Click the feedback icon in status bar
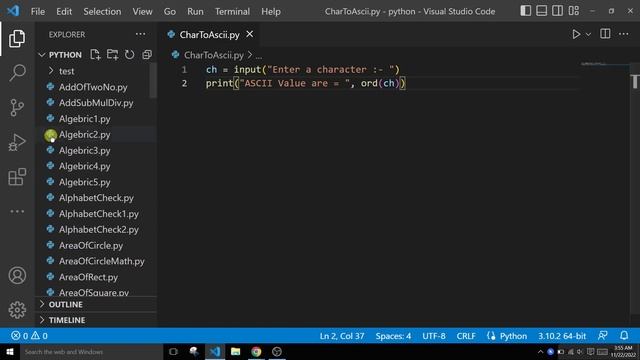This screenshot has height=360, width=640. pyautogui.click(x=603, y=336)
